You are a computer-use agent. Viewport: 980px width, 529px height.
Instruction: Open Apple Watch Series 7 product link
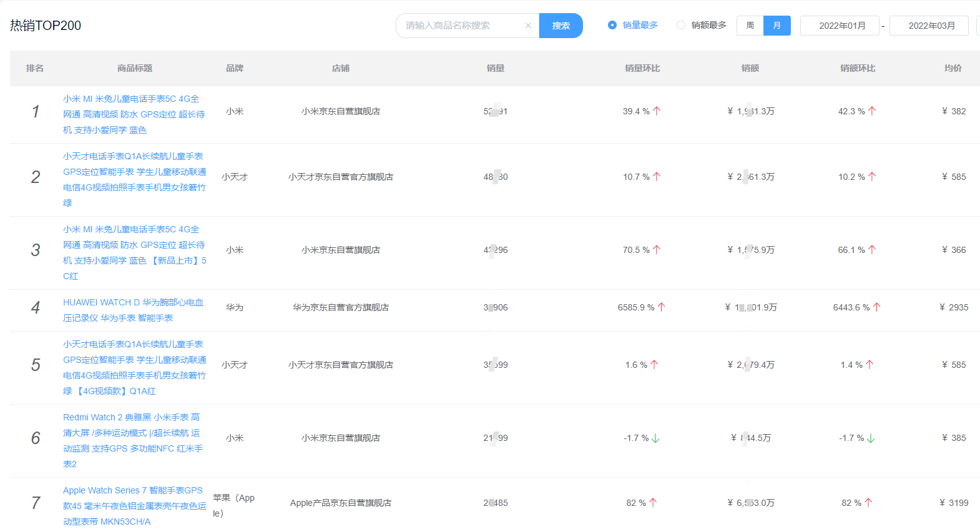[x=134, y=506]
